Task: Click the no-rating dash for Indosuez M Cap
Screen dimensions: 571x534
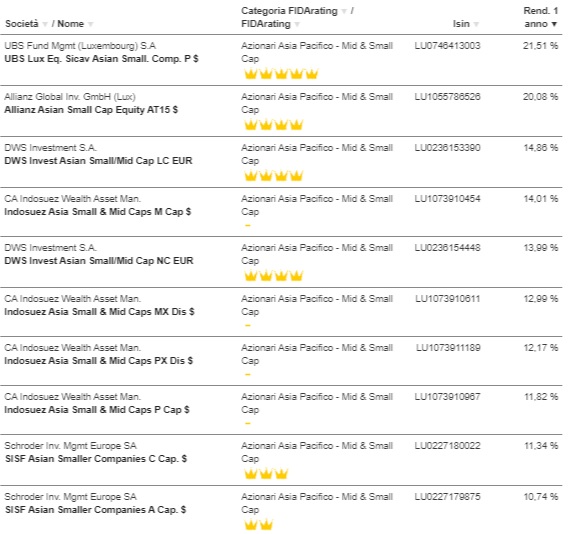Action: tap(248, 225)
